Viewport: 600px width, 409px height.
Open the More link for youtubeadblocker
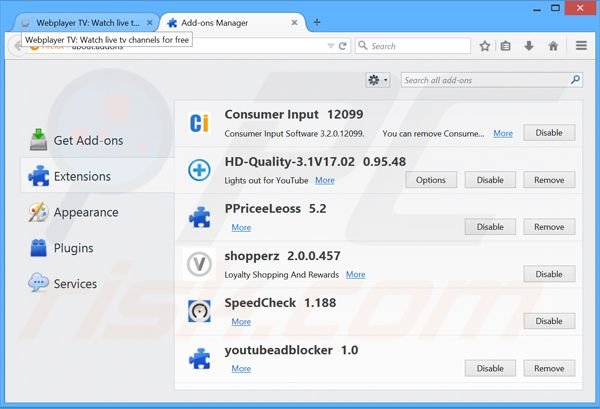pyautogui.click(x=241, y=368)
